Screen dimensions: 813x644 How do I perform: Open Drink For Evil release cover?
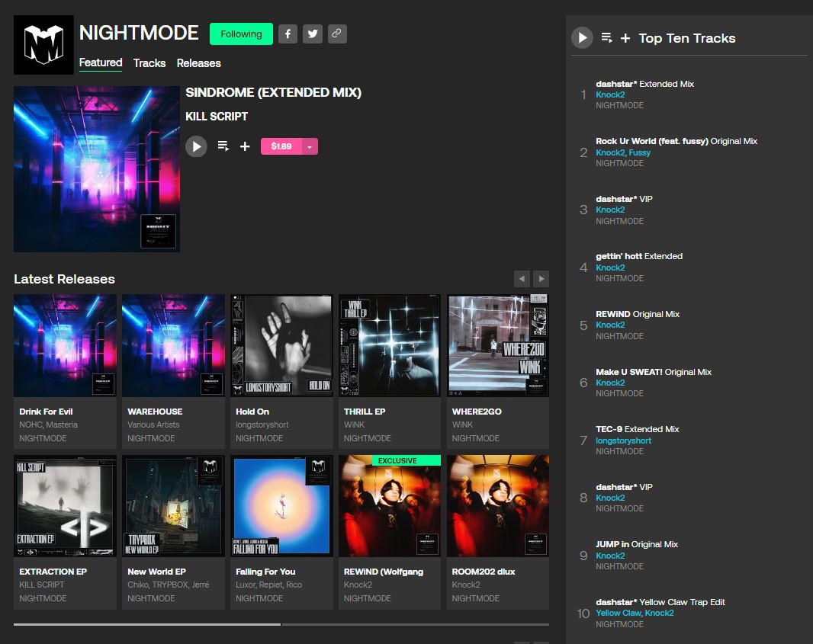pyautogui.click(x=66, y=345)
